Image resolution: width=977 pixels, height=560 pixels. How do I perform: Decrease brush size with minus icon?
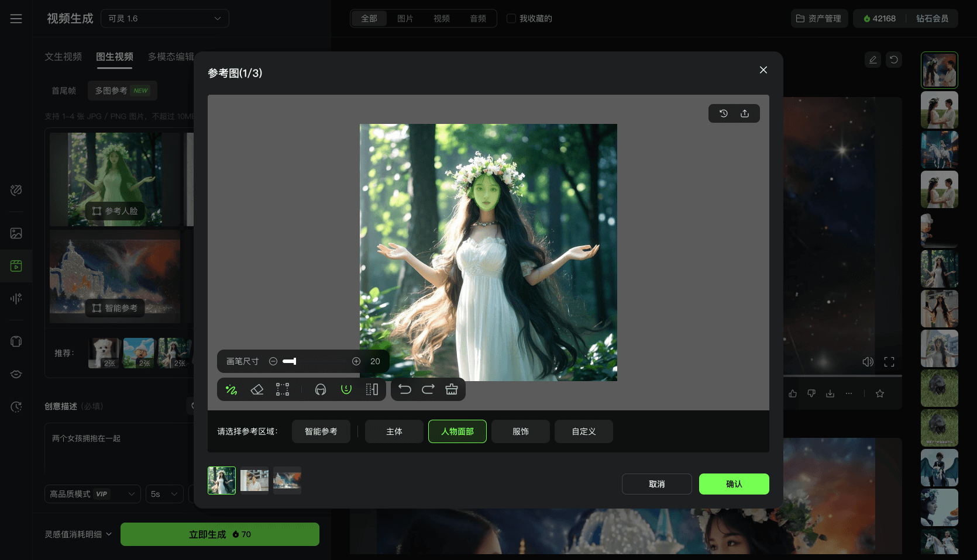coord(273,361)
